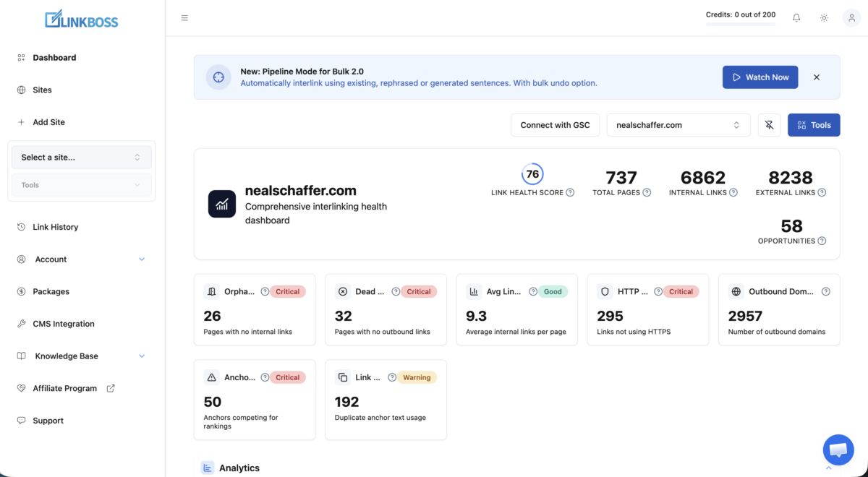Collapse the Analytics section chevron
This screenshot has height=477, width=868.
[827, 468]
